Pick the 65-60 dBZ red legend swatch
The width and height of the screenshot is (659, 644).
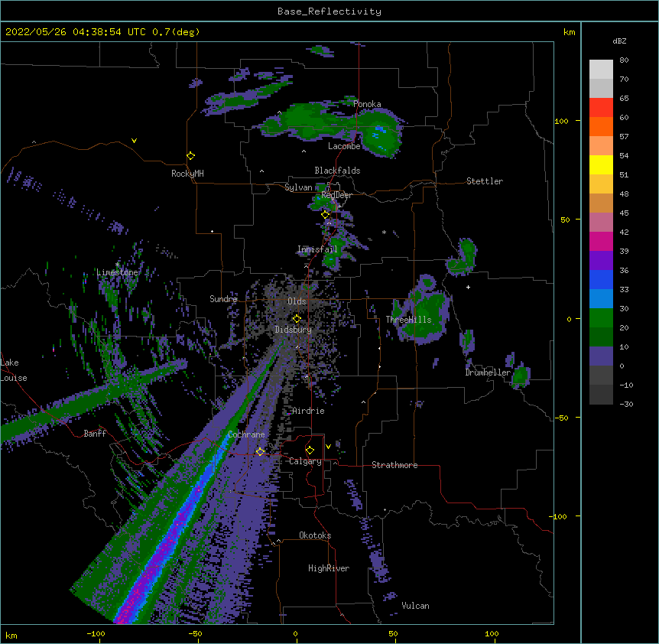coord(601,107)
